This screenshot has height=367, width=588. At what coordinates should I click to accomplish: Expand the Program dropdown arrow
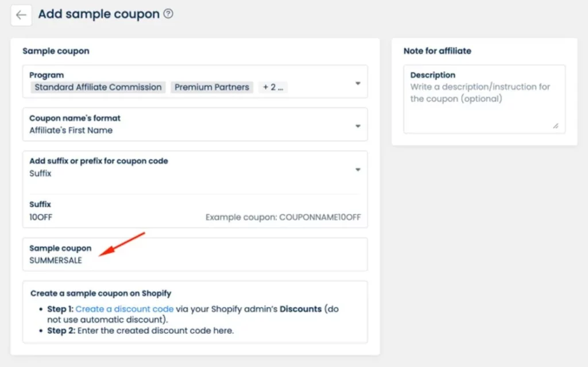point(358,83)
